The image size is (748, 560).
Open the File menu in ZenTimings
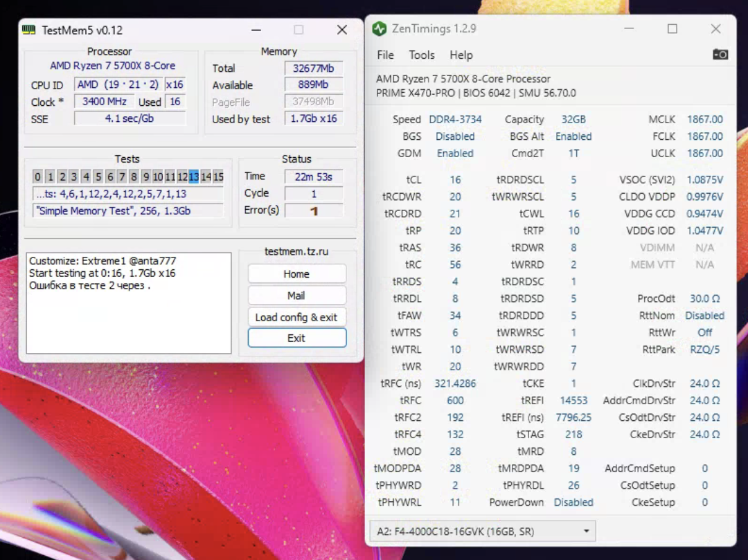click(386, 55)
